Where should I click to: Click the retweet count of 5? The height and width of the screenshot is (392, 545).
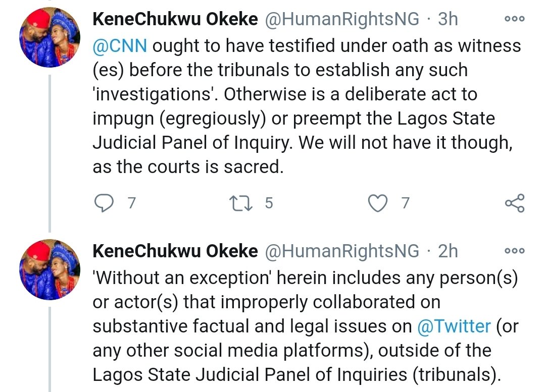click(x=268, y=203)
